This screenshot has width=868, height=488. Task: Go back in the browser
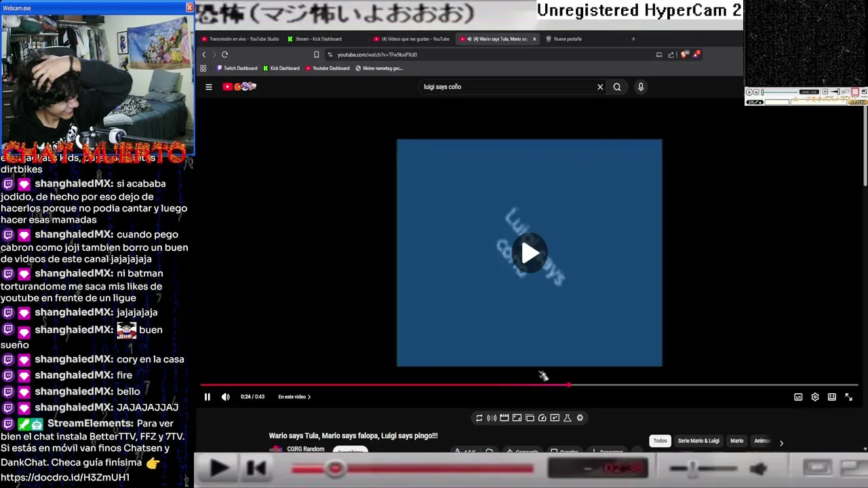pos(203,55)
